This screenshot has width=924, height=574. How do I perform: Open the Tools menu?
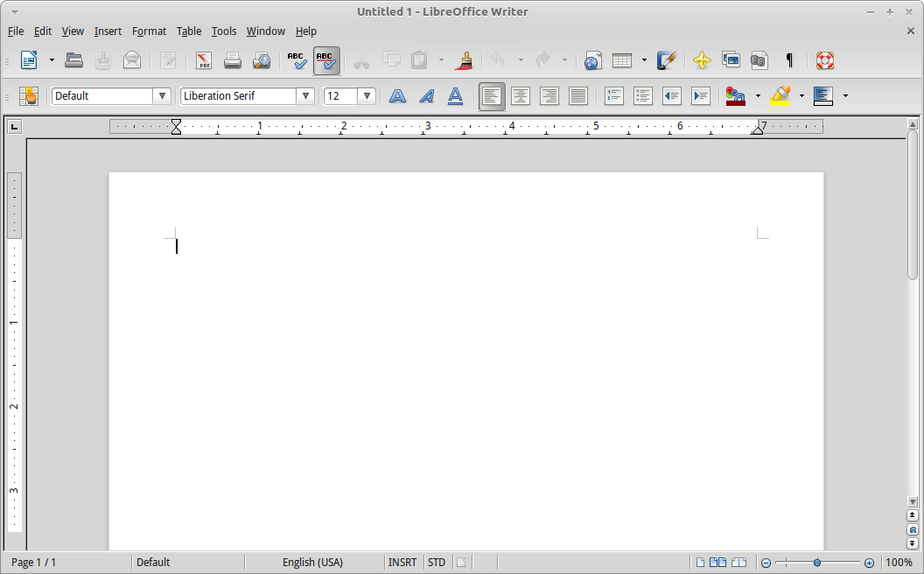point(224,31)
